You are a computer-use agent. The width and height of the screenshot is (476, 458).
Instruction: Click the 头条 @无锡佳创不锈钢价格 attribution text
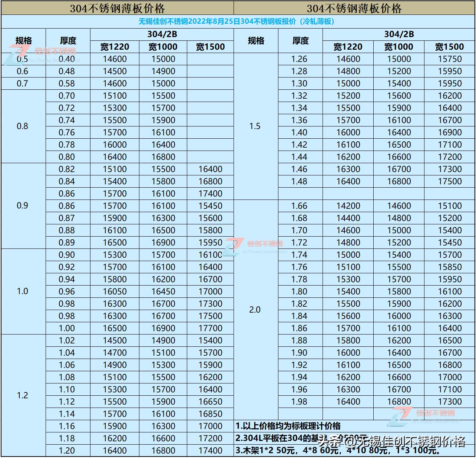[392, 441]
